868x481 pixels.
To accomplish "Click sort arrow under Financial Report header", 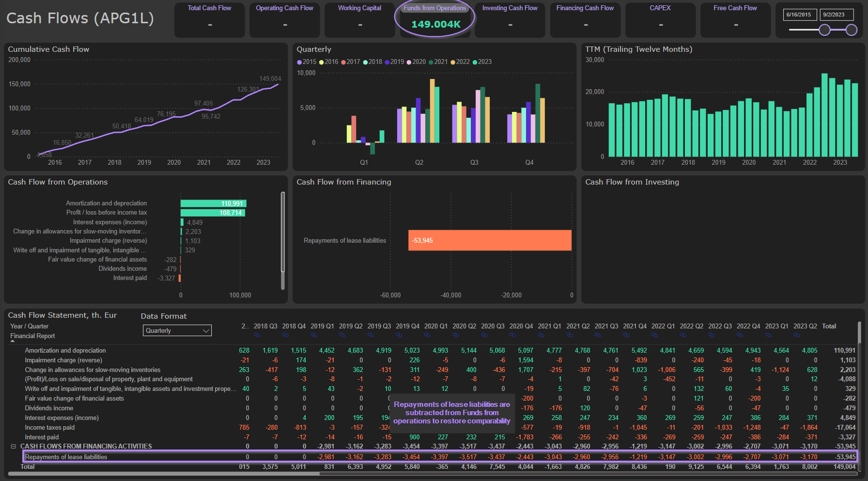I will coord(13,341).
